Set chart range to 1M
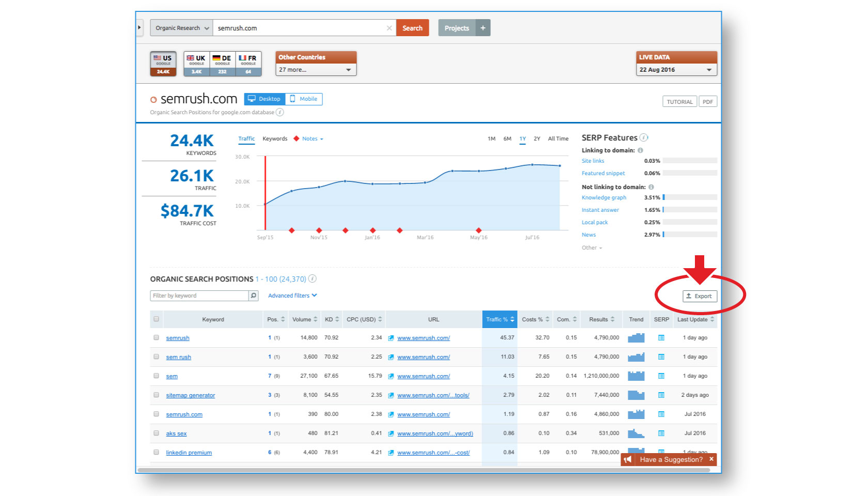 point(491,138)
